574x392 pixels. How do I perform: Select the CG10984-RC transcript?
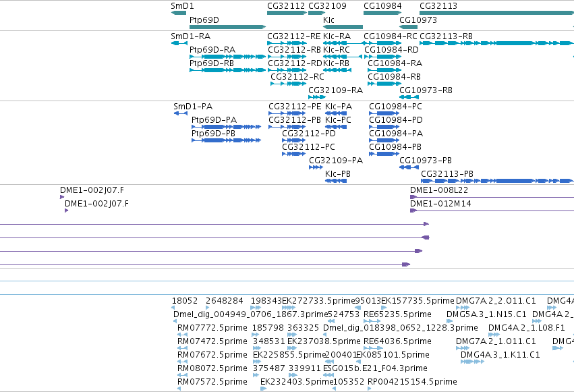point(382,43)
